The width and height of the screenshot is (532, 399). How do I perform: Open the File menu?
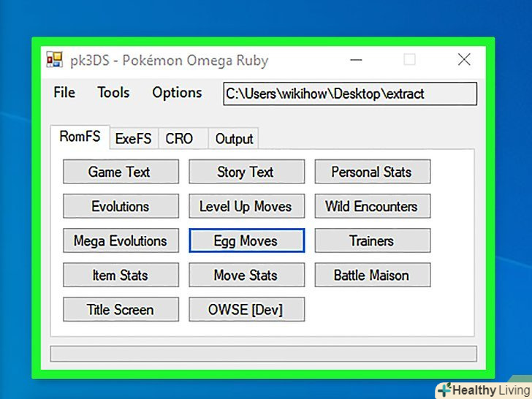64,93
